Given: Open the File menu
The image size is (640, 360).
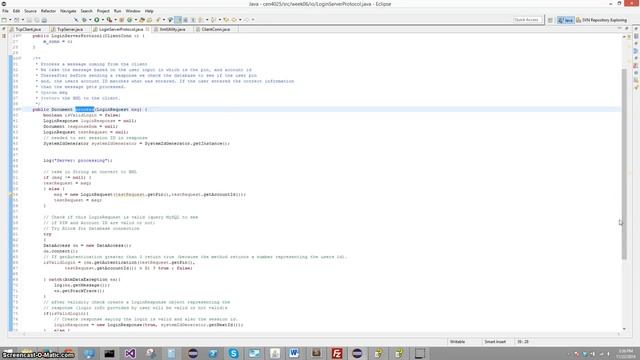Looking at the screenshot, I should [5, 11].
